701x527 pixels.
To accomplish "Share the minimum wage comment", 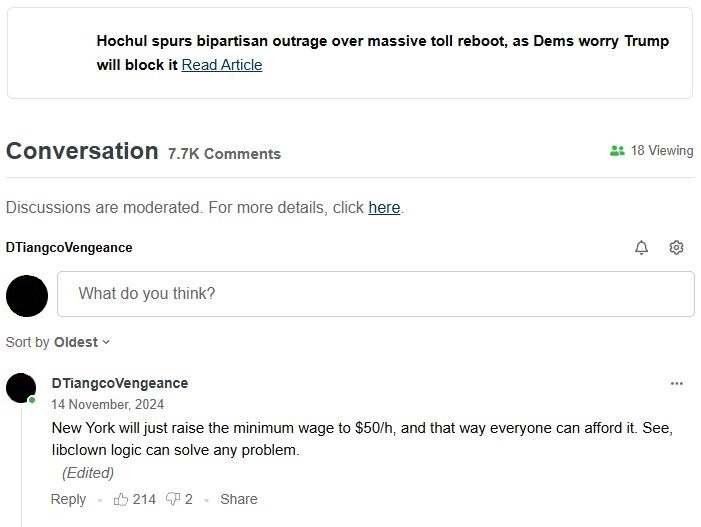I will [x=239, y=499].
